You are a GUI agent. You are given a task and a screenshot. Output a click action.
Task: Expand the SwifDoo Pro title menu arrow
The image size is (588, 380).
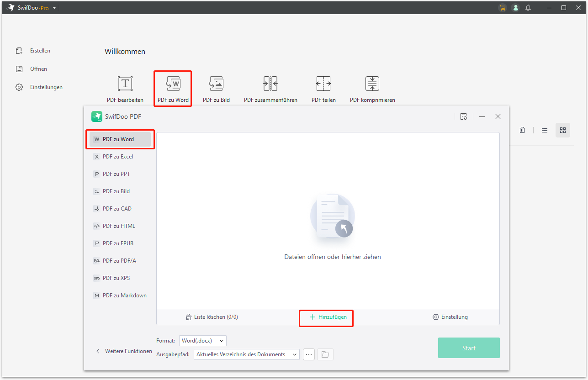pos(55,8)
